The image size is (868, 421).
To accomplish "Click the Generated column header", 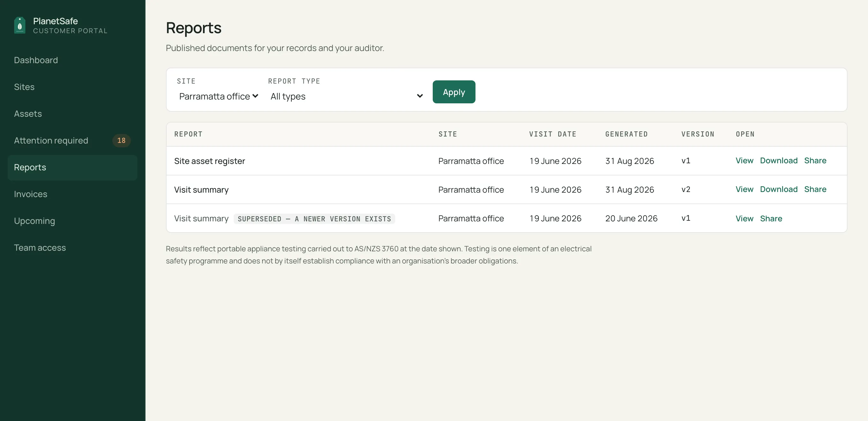I will pyautogui.click(x=626, y=134).
